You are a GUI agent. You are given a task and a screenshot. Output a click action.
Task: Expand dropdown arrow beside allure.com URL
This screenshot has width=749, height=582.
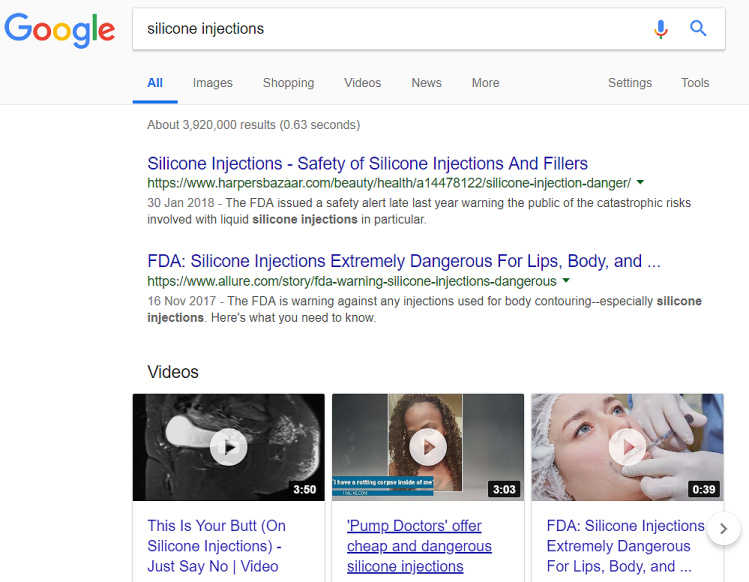[566, 280]
